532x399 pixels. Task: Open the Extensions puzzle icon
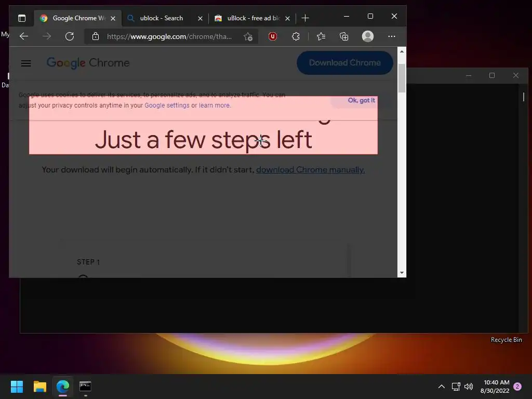tap(296, 36)
